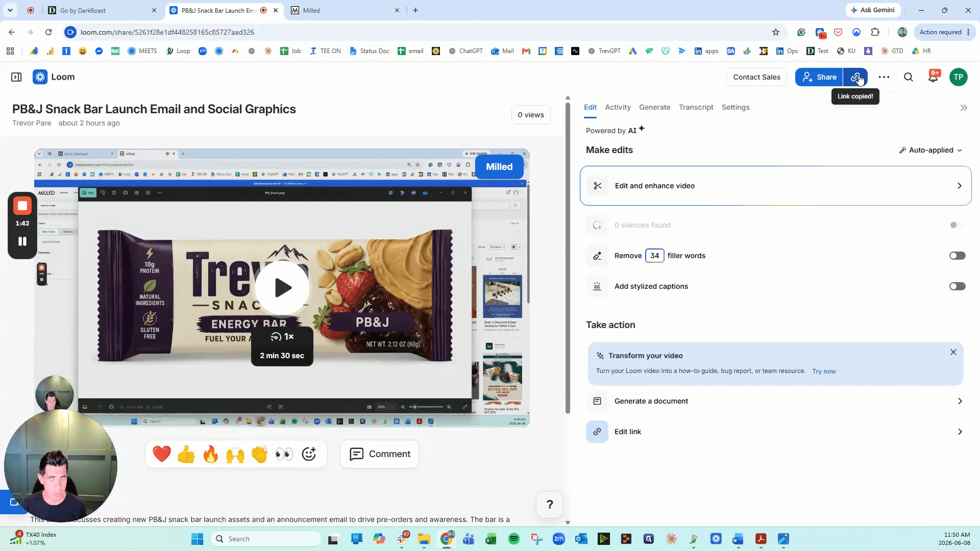
Task: Click the Share button
Action: pos(819,77)
